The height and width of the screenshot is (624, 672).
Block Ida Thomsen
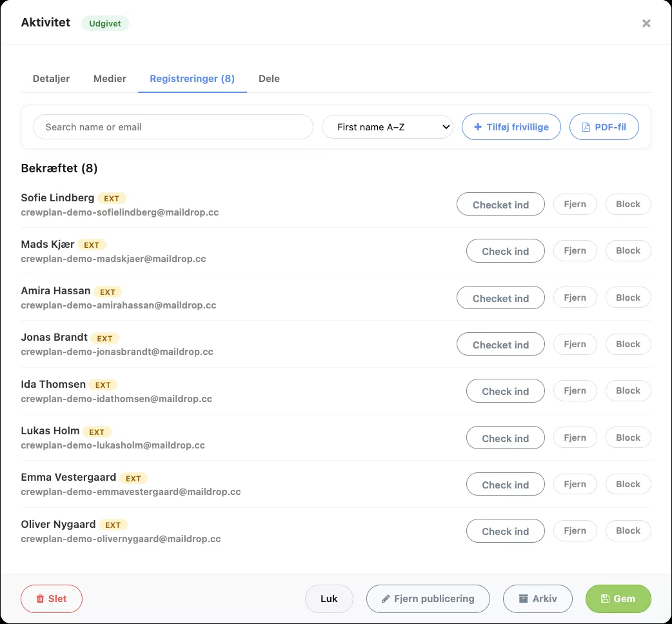coord(628,390)
